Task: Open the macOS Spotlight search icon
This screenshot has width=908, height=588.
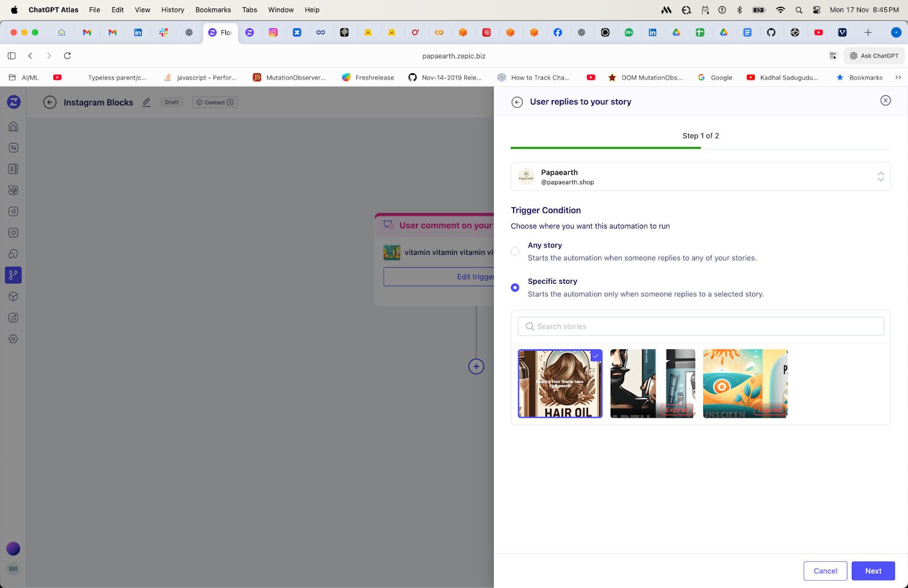Action: (x=799, y=10)
